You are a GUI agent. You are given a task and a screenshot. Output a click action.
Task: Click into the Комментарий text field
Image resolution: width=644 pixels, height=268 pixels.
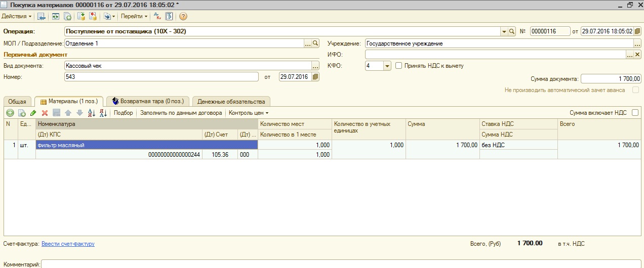tap(339, 264)
